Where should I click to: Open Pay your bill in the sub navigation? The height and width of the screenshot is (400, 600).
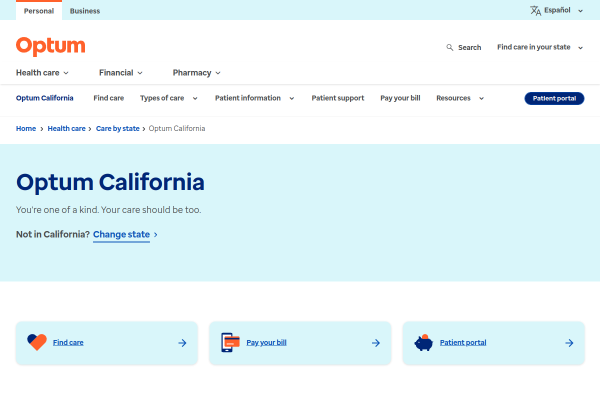pos(400,98)
